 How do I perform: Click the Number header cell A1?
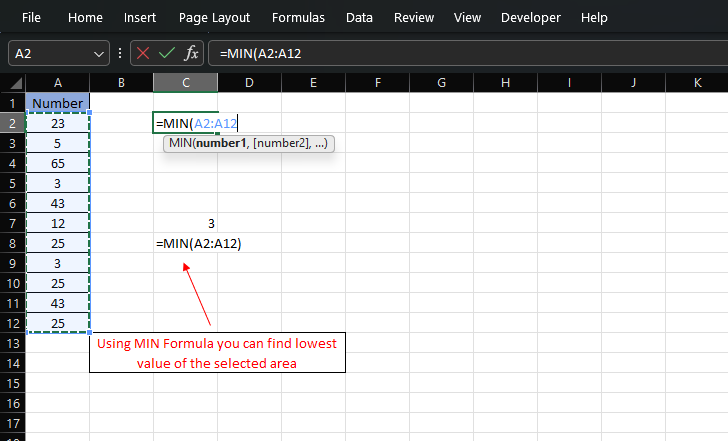click(x=57, y=103)
